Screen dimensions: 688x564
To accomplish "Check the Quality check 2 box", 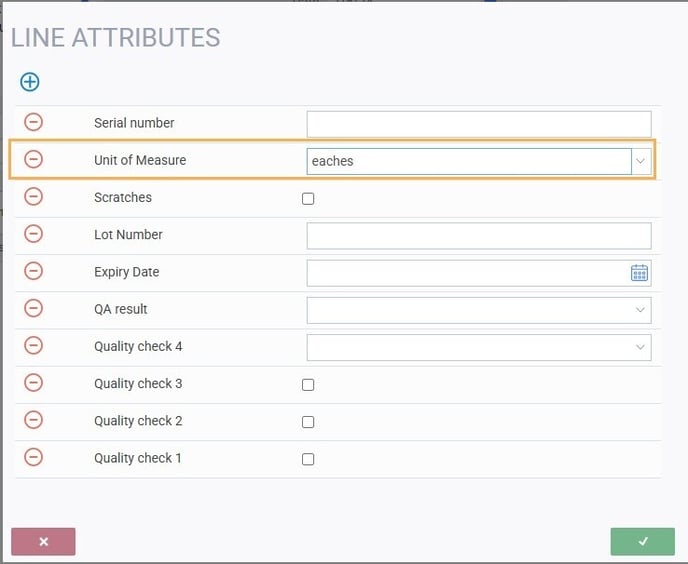I will tap(308, 422).
